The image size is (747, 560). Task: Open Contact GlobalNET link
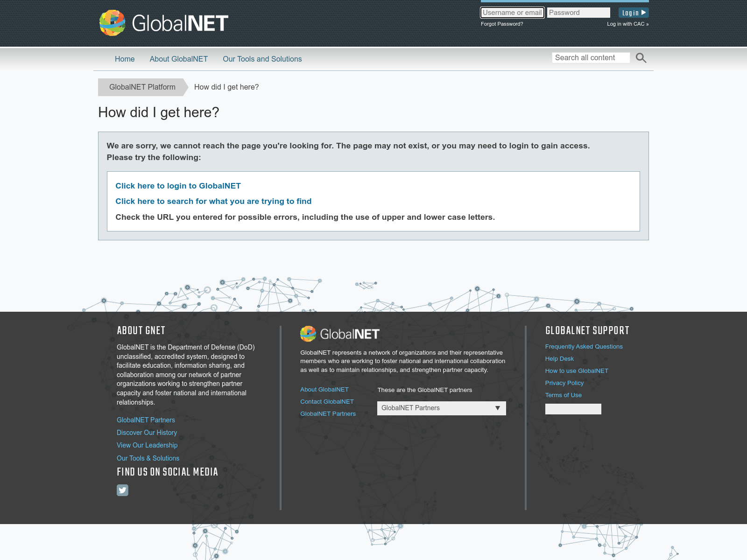click(x=327, y=402)
